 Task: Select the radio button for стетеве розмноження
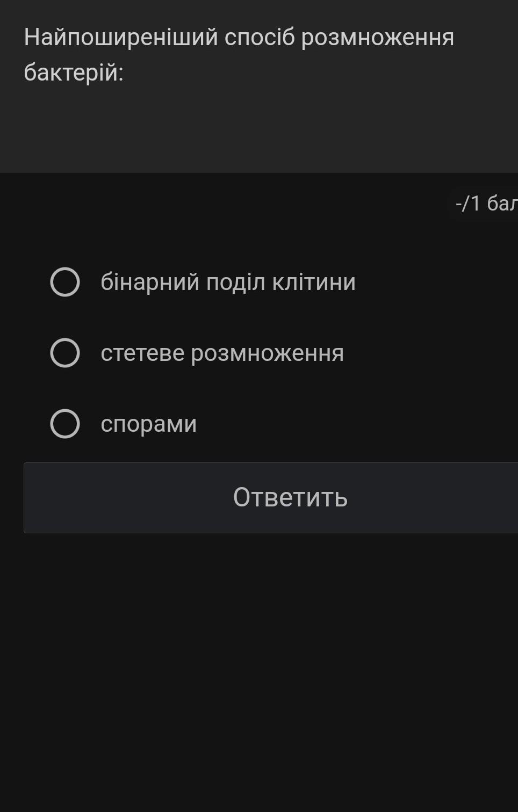65,353
